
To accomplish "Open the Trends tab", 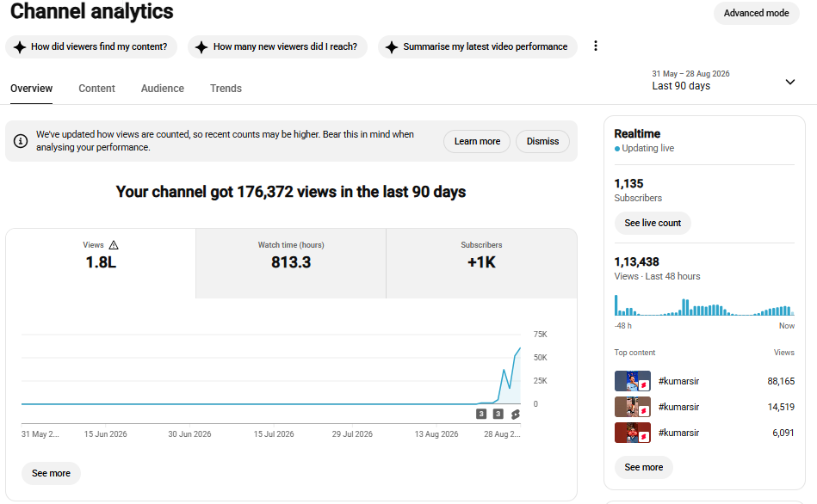I will [x=226, y=89].
